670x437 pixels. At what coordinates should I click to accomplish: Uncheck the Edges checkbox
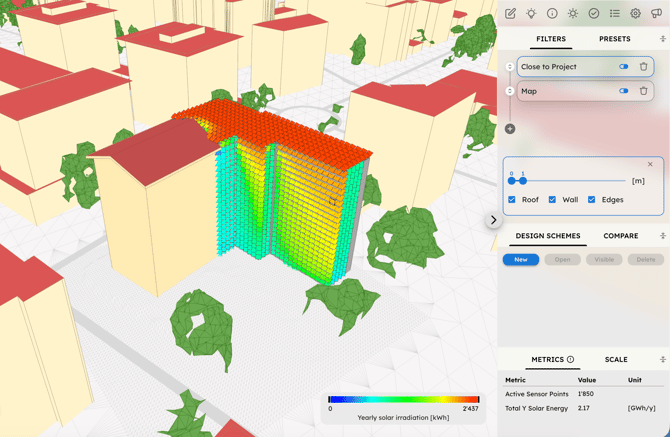coord(592,200)
